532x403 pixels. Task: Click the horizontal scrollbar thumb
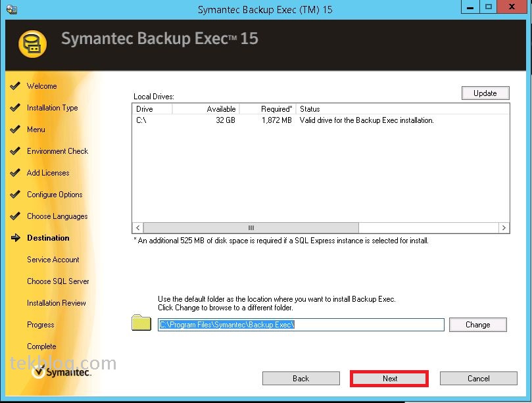[x=251, y=227]
